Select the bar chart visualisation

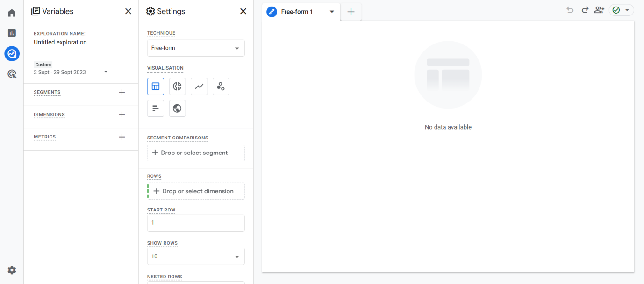pos(156,109)
